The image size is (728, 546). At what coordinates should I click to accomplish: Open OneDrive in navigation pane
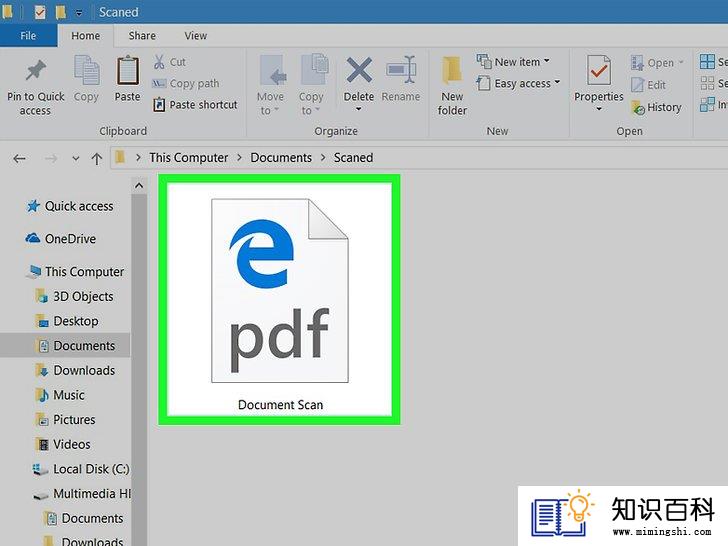tap(61, 239)
